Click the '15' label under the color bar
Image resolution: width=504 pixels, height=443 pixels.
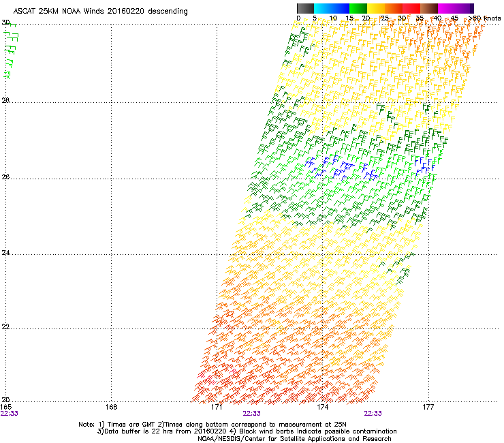pyautogui.click(x=349, y=18)
